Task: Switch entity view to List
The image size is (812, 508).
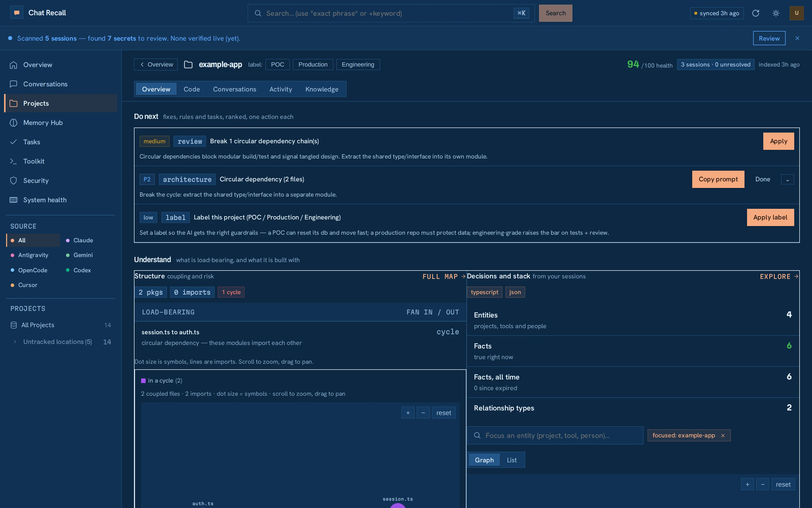Action: (512, 460)
